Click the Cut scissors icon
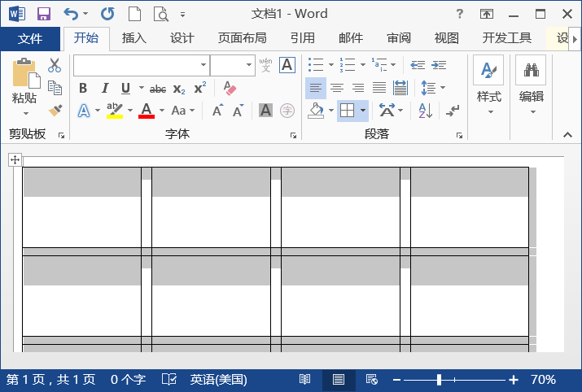The image size is (582, 392). point(55,65)
